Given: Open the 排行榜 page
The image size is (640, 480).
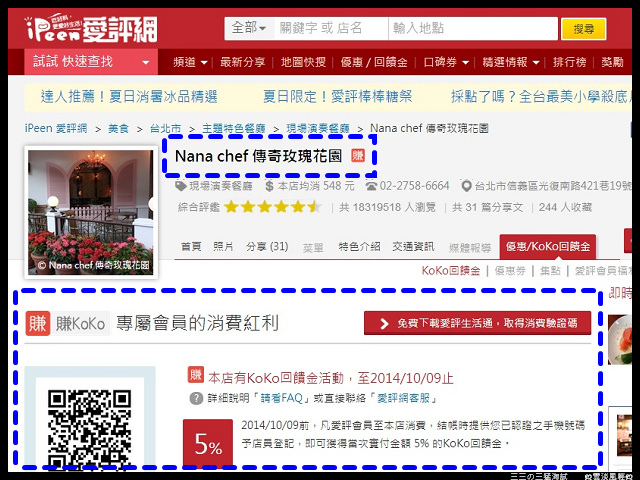Looking at the screenshot, I should pos(569,62).
